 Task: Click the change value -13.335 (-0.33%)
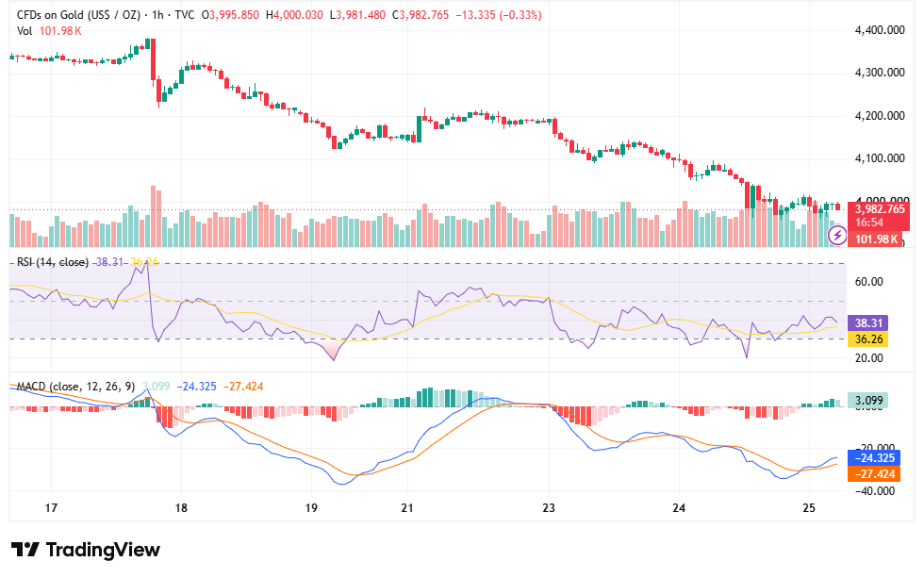(499, 15)
